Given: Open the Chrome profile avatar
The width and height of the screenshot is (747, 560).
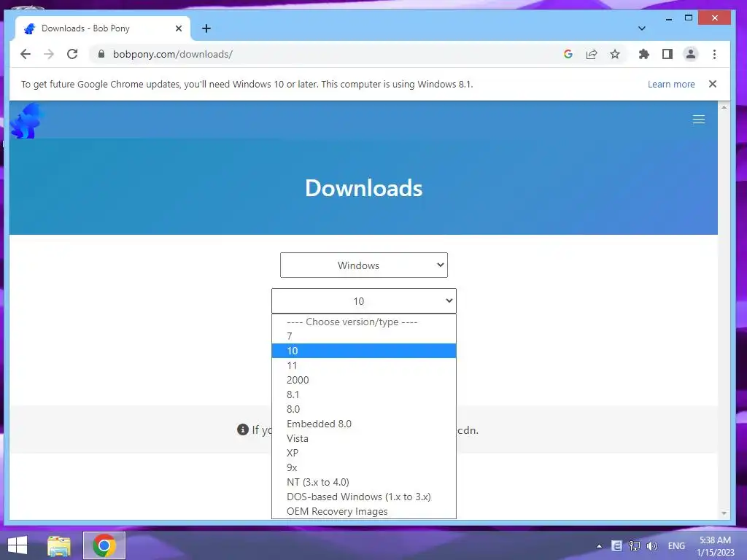Looking at the screenshot, I should pos(691,54).
